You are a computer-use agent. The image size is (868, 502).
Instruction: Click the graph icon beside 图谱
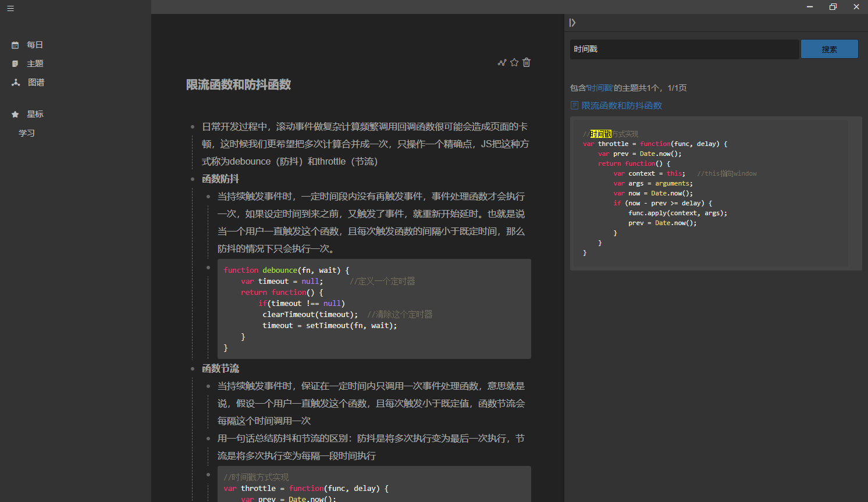point(16,83)
